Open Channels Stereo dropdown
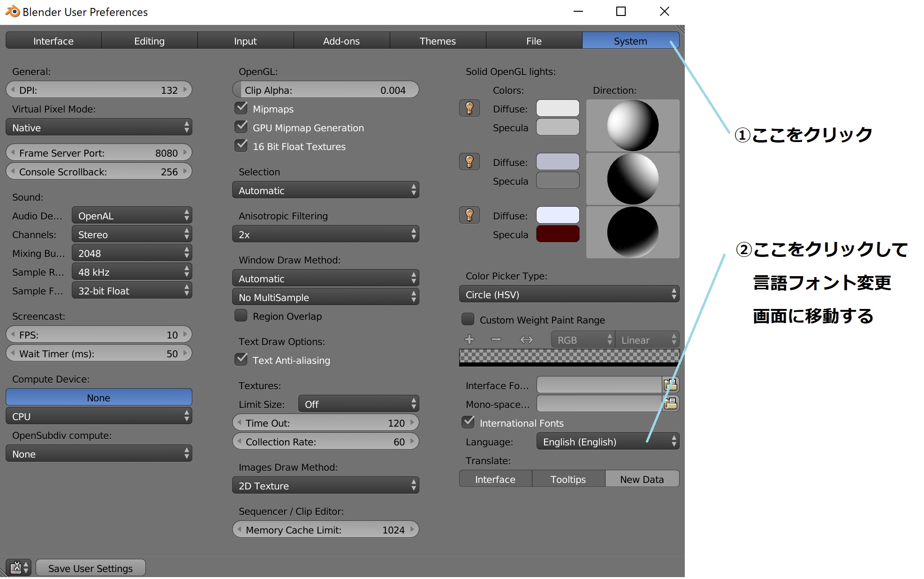924x579 pixels. (x=132, y=234)
